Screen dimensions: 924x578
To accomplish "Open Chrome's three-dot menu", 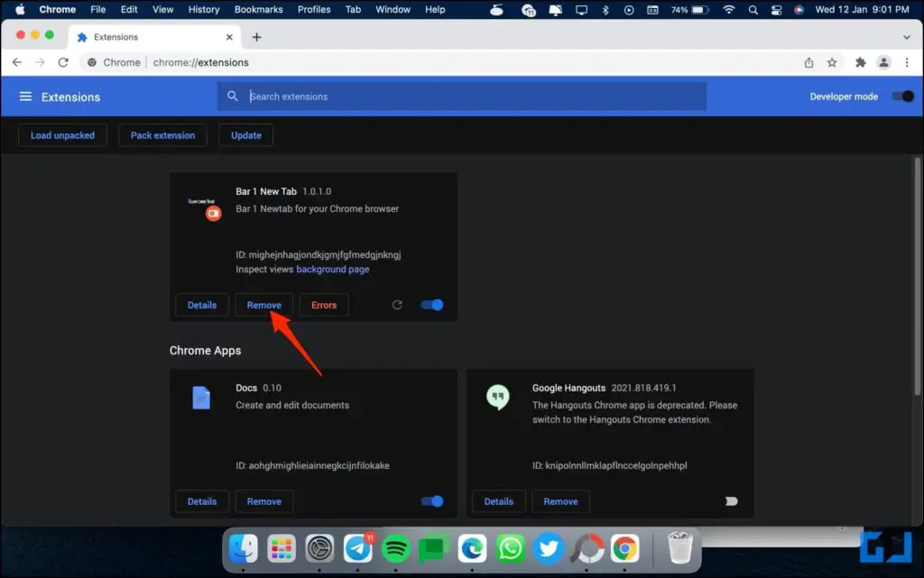I will (x=907, y=62).
